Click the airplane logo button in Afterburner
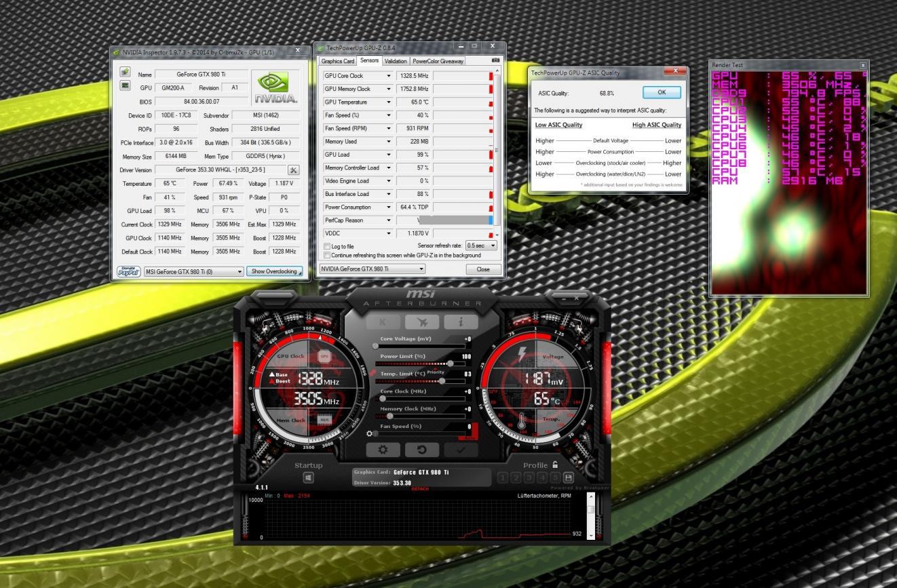 421,322
